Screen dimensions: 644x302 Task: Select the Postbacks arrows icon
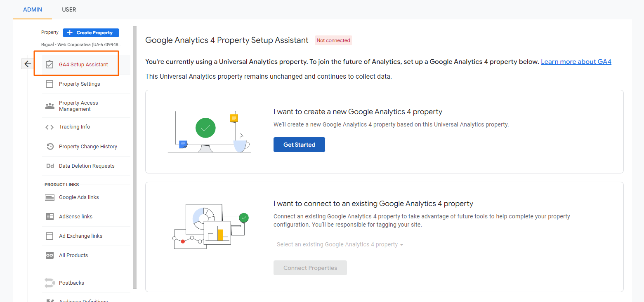pos(50,283)
